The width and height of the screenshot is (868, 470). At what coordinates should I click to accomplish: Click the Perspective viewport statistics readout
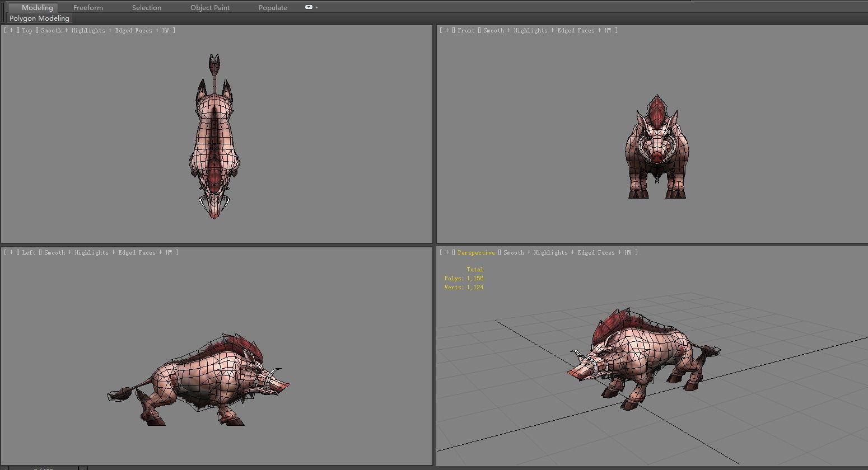point(464,278)
